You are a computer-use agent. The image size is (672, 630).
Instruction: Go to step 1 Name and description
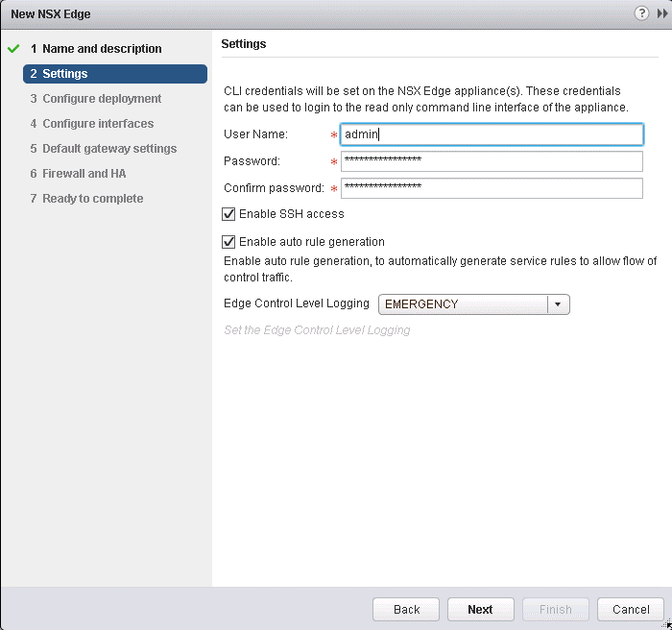coord(102,49)
